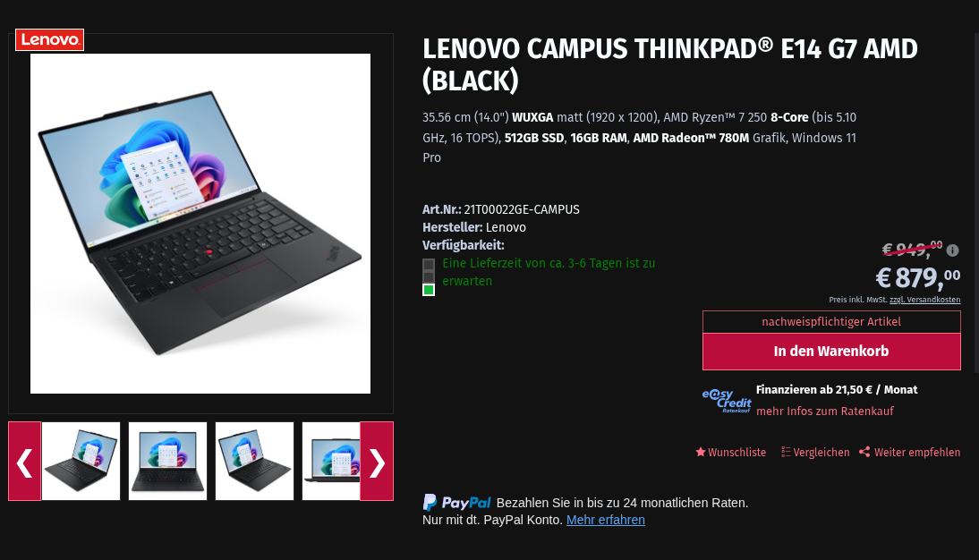The image size is (979, 560).
Task: Click the Lenovo brand logo badge
Action: click(x=50, y=40)
